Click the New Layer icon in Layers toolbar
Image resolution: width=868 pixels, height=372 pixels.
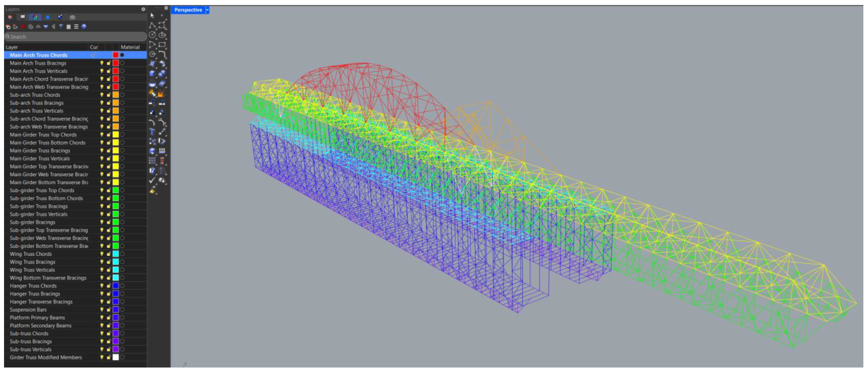pos(8,27)
